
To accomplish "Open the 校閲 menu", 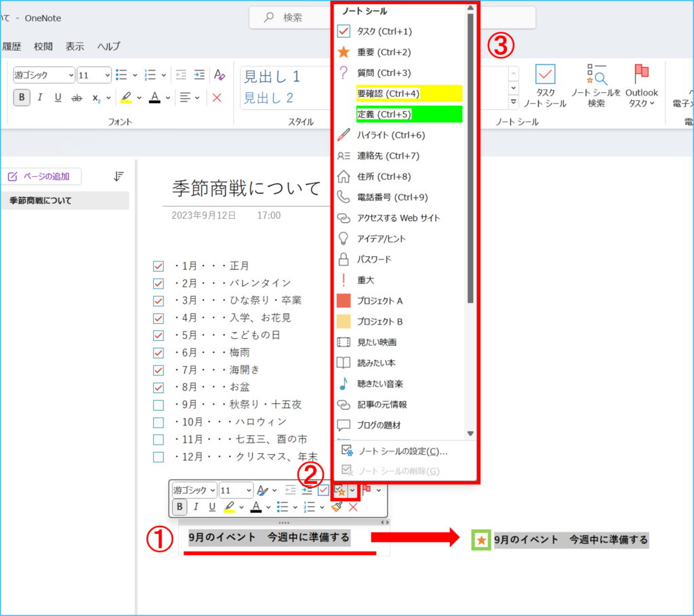I will point(43,46).
